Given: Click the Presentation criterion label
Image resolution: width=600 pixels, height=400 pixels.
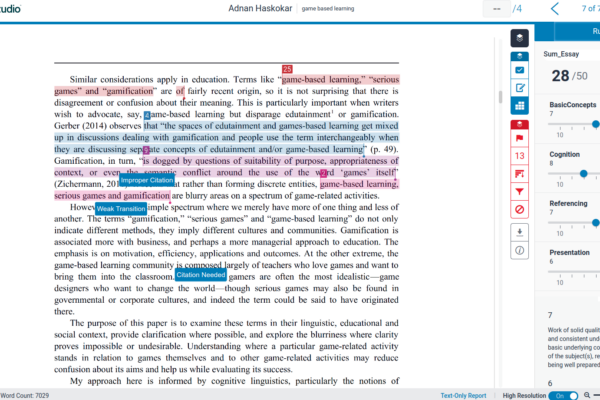Looking at the screenshot, I should coord(569,253).
